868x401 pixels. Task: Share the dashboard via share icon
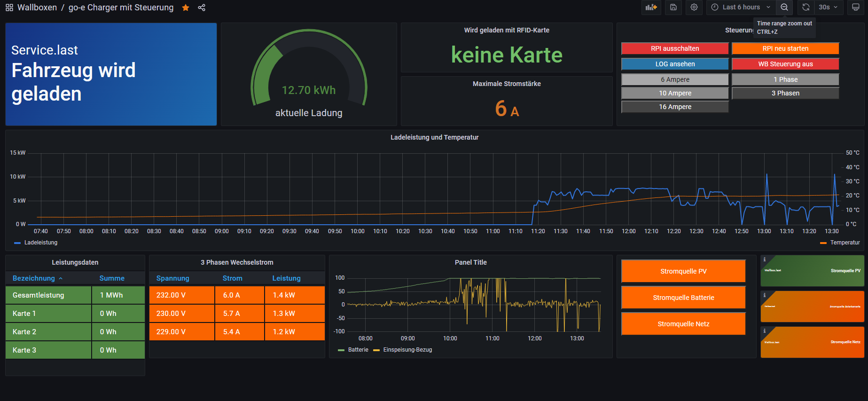(202, 8)
